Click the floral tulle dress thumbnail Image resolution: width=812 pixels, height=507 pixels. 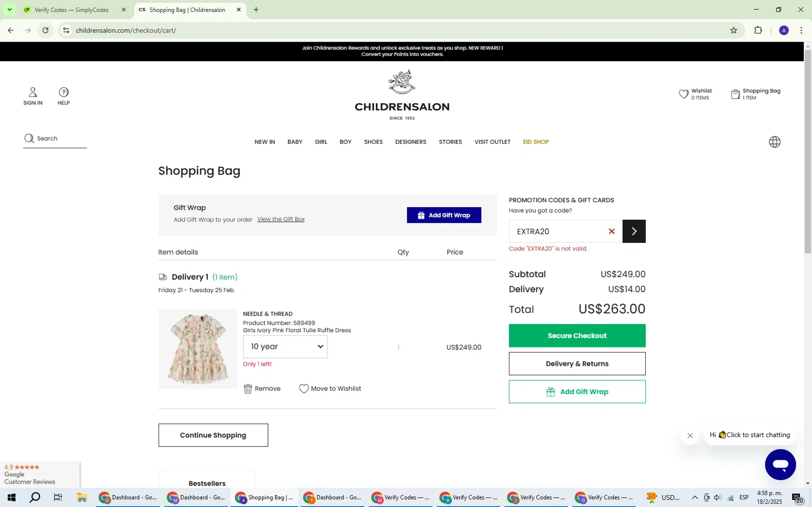198,349
